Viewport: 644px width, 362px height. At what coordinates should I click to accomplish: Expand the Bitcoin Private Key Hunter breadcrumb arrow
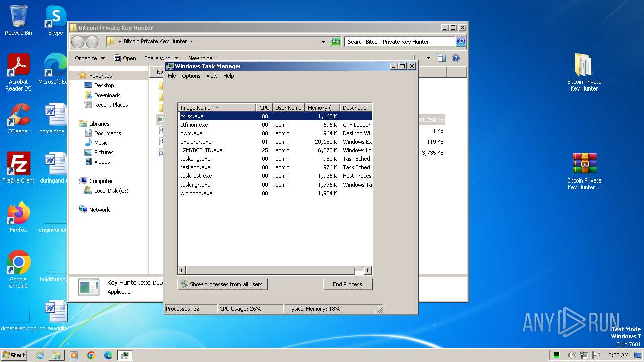coord(191,42)
